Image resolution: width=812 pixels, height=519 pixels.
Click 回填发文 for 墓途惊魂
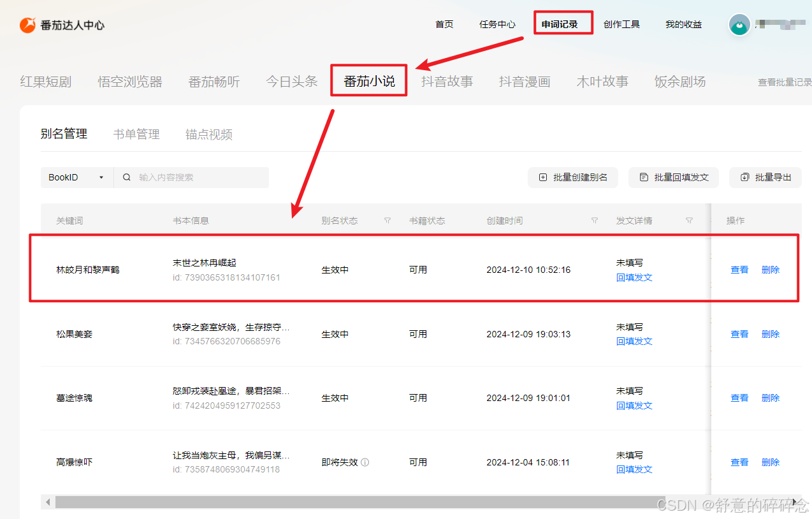pos(634,406)
